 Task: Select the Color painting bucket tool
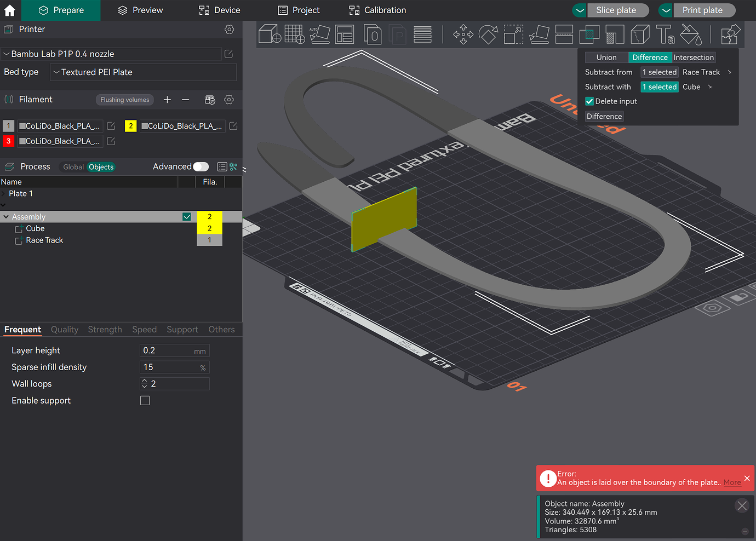[x=691, y=34]
